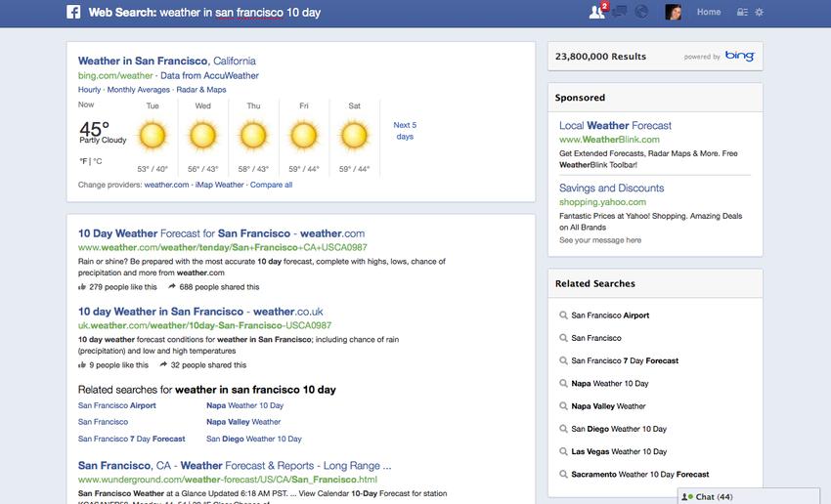Open Radar & Maps link
This screenshot has width=831, height=504.
(x=200, y=90)
